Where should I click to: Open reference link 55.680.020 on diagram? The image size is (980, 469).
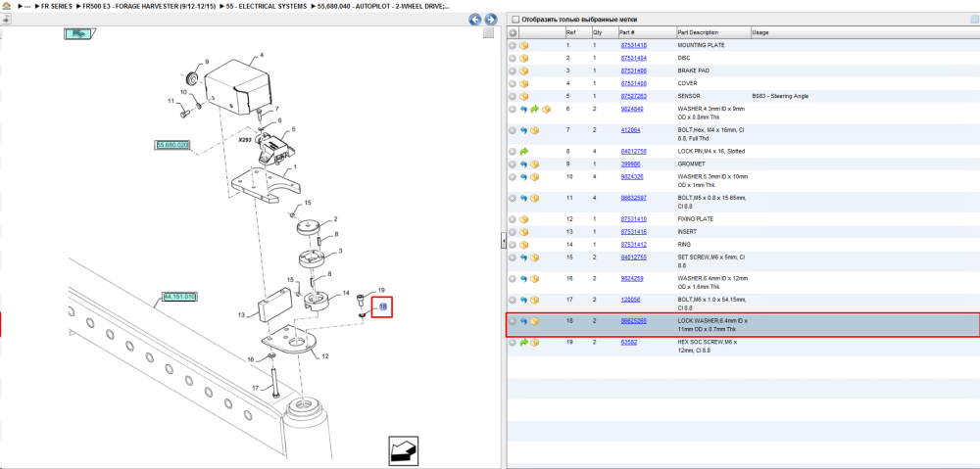[x=172, y=145]
